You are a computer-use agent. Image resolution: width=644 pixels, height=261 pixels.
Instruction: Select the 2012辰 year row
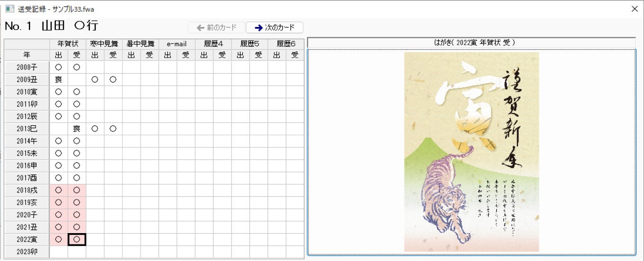point(27,116)
